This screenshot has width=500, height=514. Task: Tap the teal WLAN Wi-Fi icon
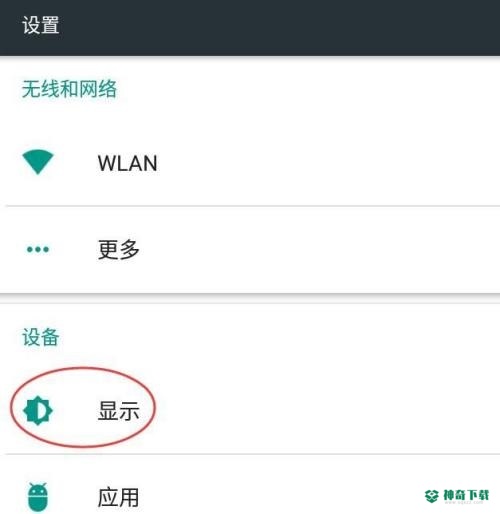tap(38, 162)
